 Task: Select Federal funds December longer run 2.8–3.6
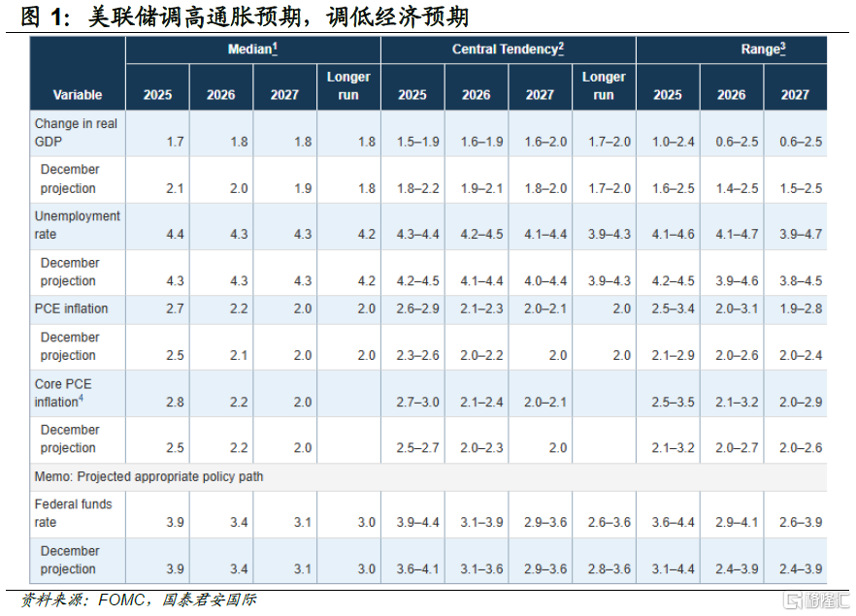click(x=609, y=569)
